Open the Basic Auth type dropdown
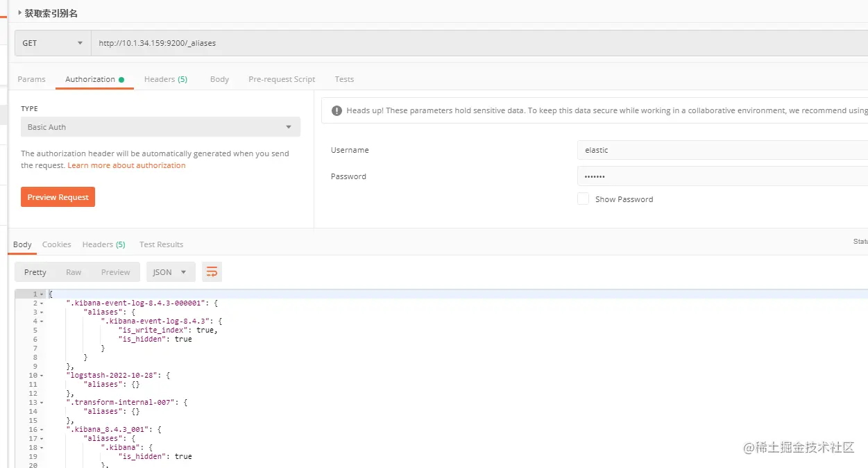This screenshot has height=468, width=868. click(160, 127)
